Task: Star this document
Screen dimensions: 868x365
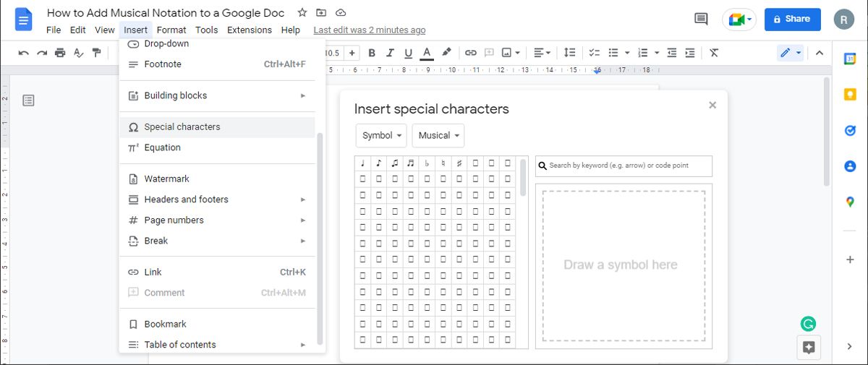Action: coord(302,13)
